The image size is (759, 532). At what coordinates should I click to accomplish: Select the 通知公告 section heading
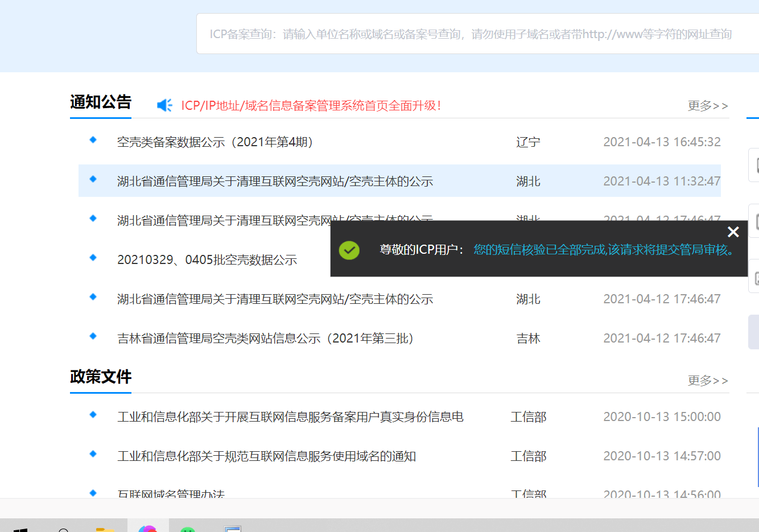101,102
